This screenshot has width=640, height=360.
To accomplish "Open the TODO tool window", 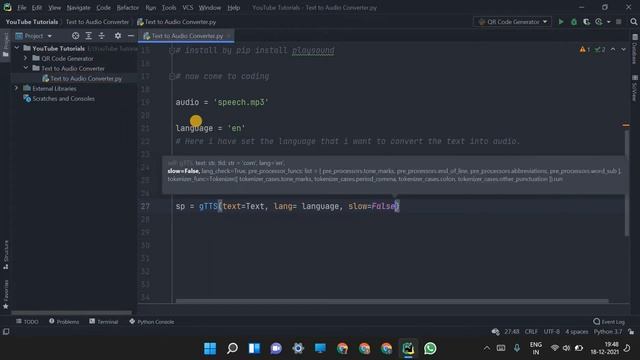I will (x=27, y=322).
